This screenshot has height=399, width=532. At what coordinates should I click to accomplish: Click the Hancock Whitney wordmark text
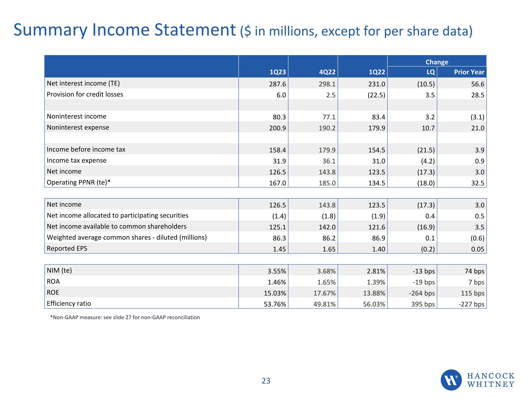pyautogui.click(x=491, y=380)
